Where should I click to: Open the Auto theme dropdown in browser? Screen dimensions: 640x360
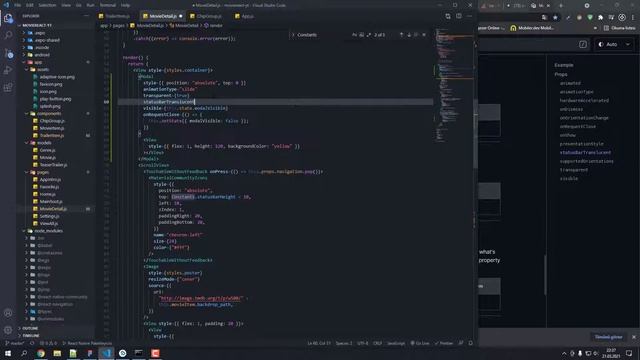point(613,44)
